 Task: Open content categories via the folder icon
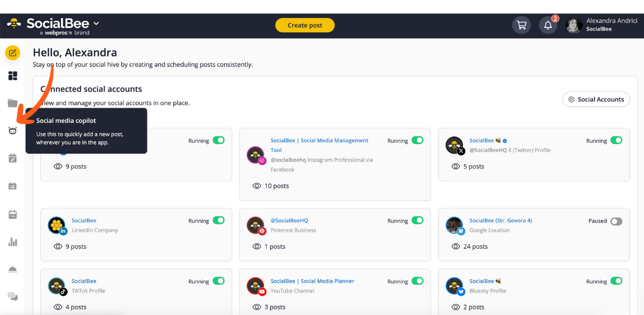point(12,103)
